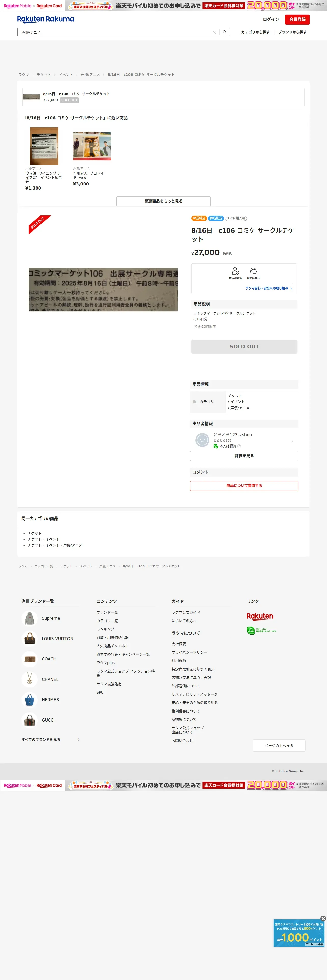This screenshot has height=980, width=327.
Task: Click the COACH wallet icon
Action: (29, 659)
